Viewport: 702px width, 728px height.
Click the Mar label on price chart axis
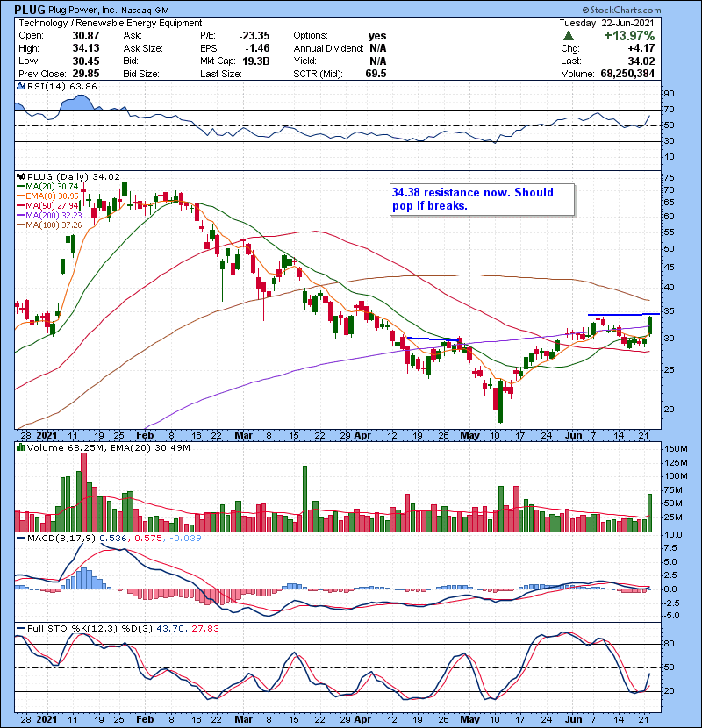(243, 436)
